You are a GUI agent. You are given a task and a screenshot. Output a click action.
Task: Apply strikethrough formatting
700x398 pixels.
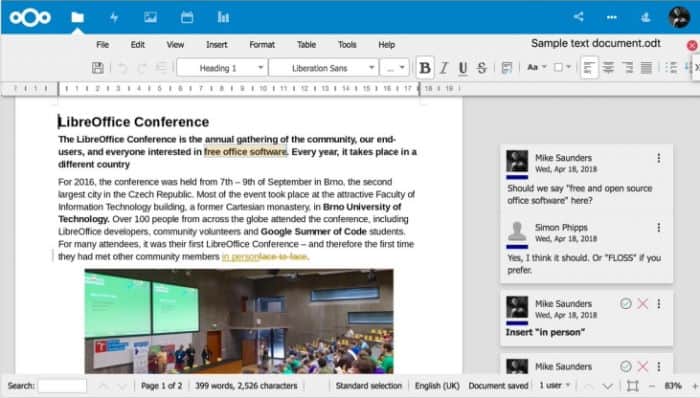click(482, 68)
